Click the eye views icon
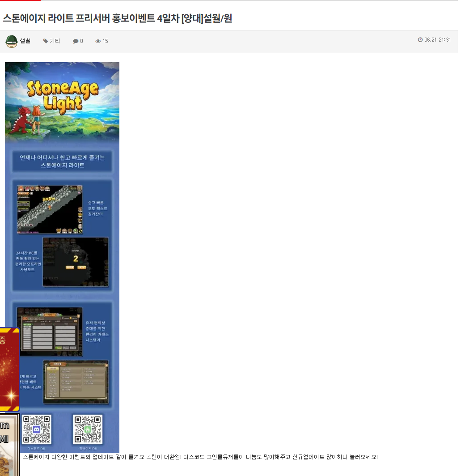Image resolution: width=465 pixels, height=476 pixels. pos(98,41)
